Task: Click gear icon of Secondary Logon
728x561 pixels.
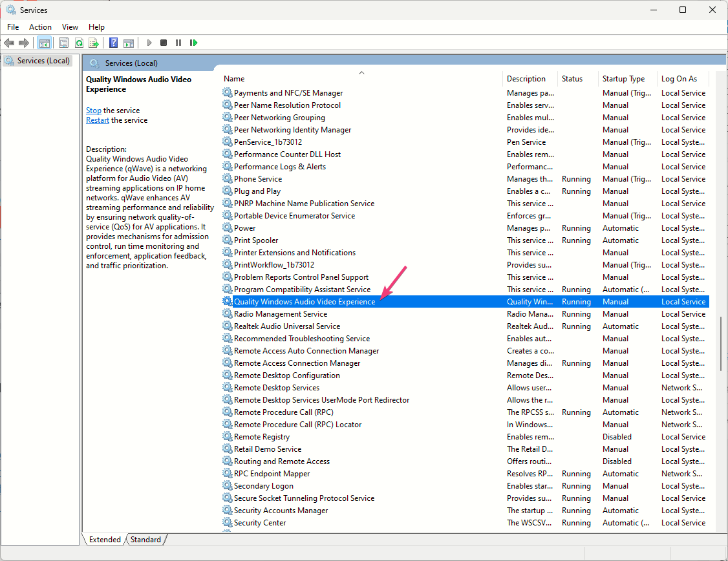Action: pyautogui.click(x=227, y=485)
